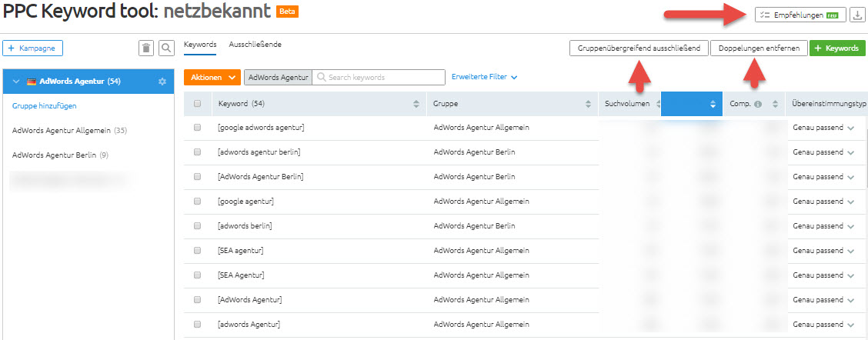Check the [AdWords Agentur] capitalized row
The height and width of the screenshot is (340, 868).
click(x=198, y=299)
